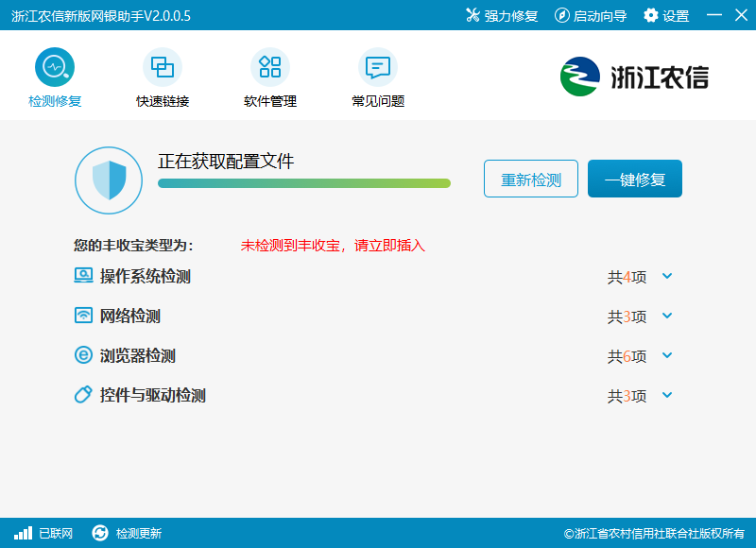Viewport: 756px width, 548px height.
Task: Switch to the 快速链接 tab label
Action: point(163,101)
